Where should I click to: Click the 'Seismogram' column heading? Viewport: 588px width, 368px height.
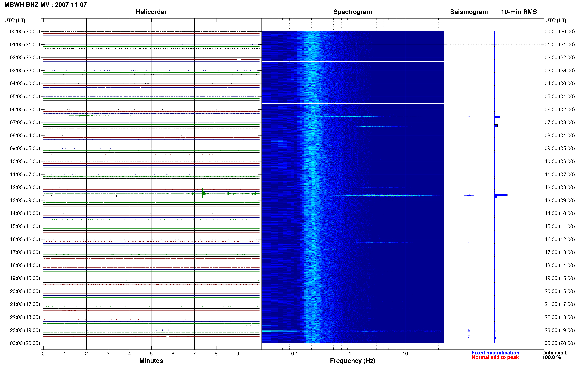coord(469,12)
